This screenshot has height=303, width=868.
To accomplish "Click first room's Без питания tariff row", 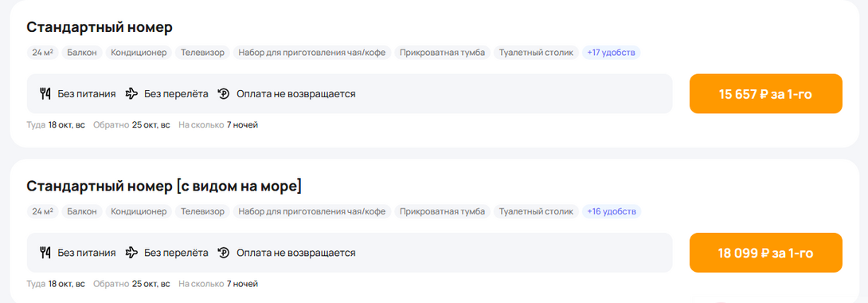I will pyautogui.click(x=350, y=93).
